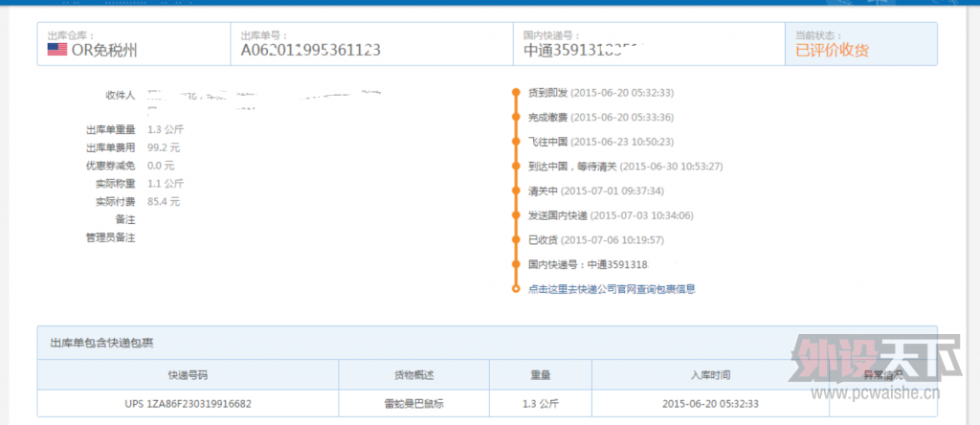
Task: Click the 货到即发 timeline dot
Action: click(516, 93)
